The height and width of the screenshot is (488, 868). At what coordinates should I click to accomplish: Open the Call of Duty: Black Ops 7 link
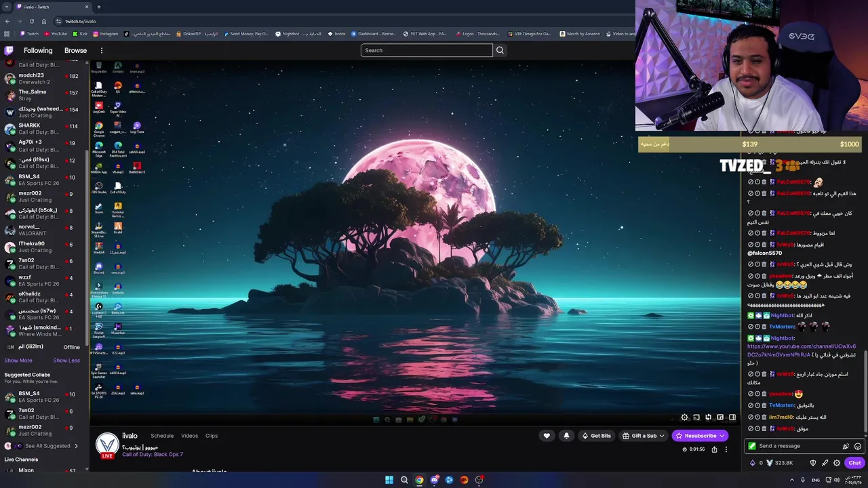pyautogui.click(x=153, y=455)
